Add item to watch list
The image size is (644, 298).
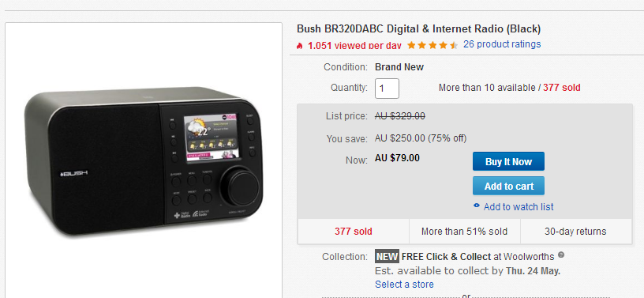coord(519,206)
